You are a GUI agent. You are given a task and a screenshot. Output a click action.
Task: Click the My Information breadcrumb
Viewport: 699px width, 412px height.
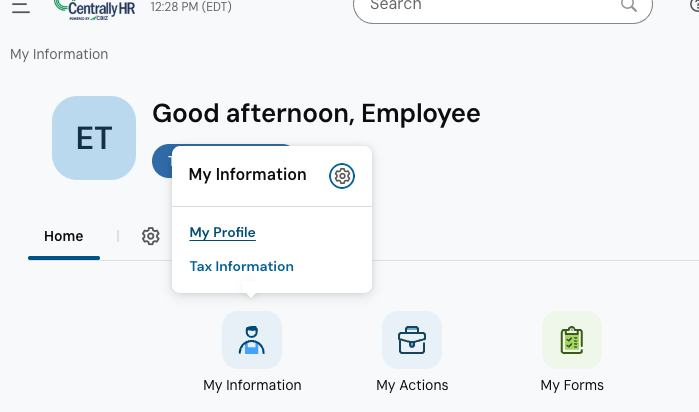click(59, 54)
